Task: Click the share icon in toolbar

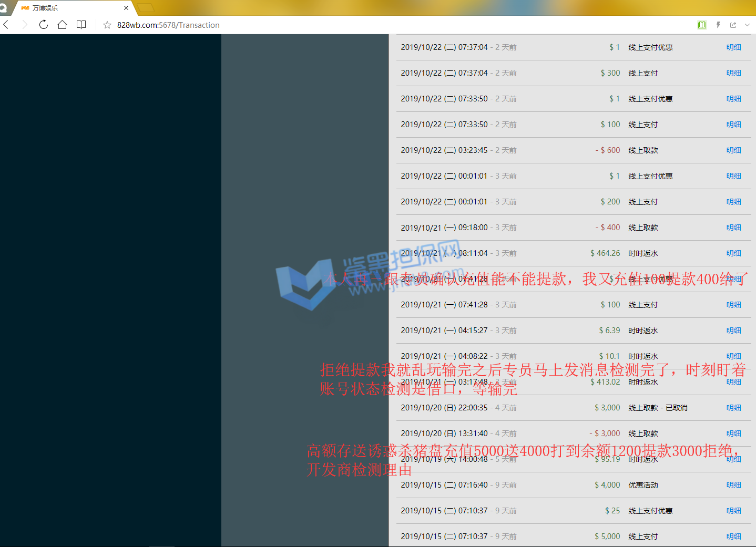Action: (733, 25)
